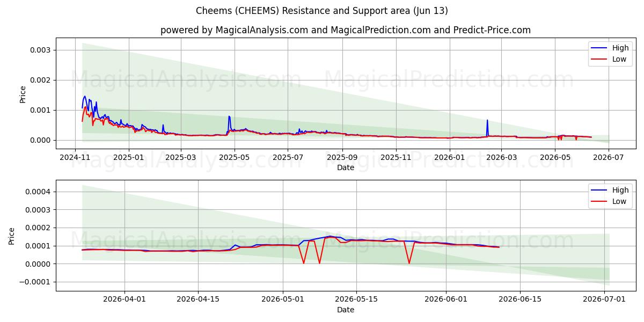Click the '2025-09' x-axis label

click(342, 157)
